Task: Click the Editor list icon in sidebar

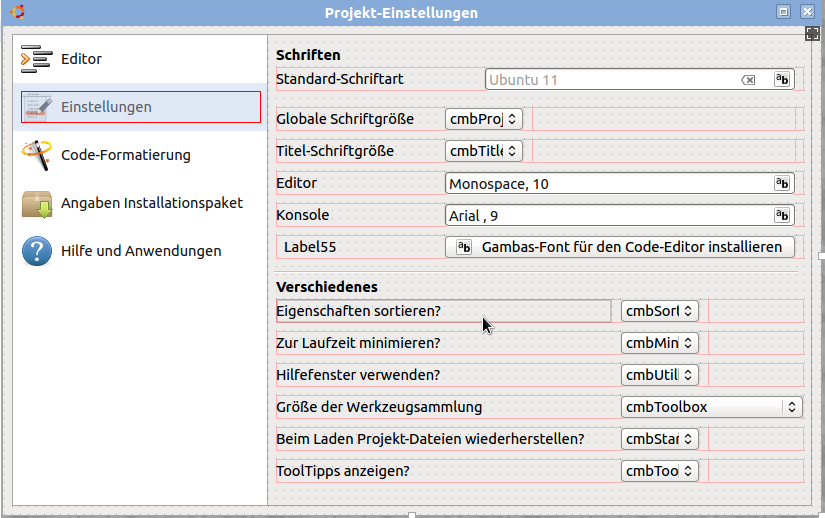Action: tap(36, 59)
